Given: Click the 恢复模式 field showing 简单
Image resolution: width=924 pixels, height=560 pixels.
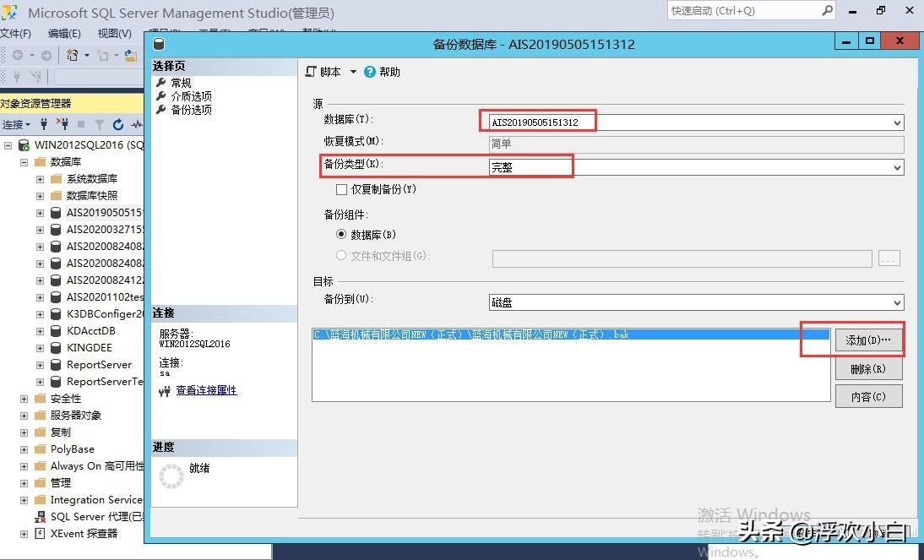Looking at the screenshot, I should tap(697, 144).
